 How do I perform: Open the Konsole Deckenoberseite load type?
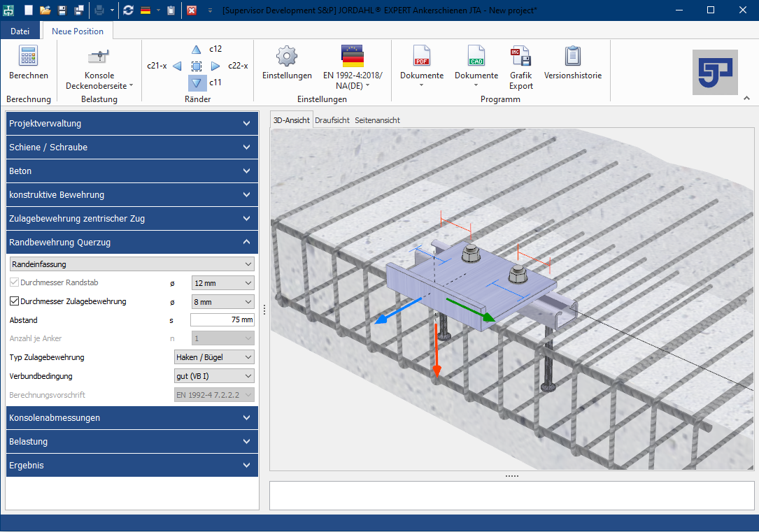[99, 69]
